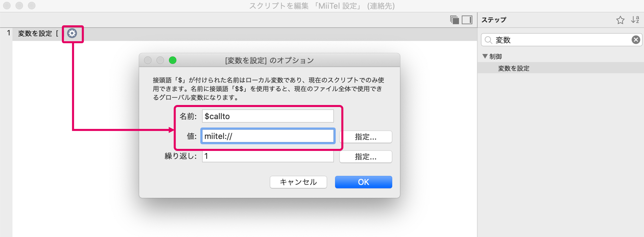
Task: Cancel with the キャンセル button
Action: click(x=298, y=182)
